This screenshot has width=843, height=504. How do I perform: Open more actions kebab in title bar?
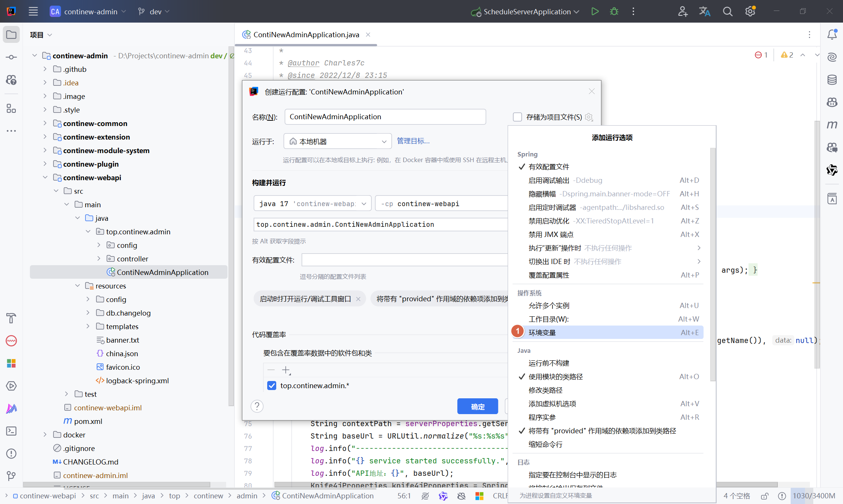coord(633,11)
